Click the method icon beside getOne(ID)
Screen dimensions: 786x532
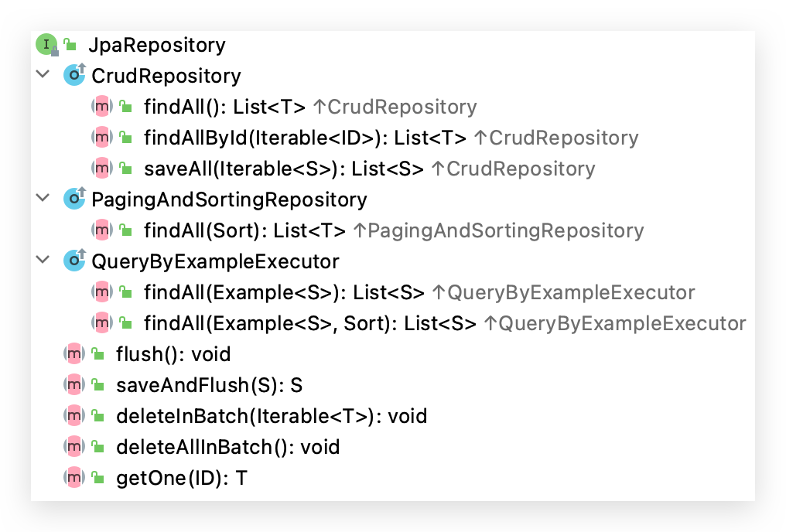click(x=74, y=479)
